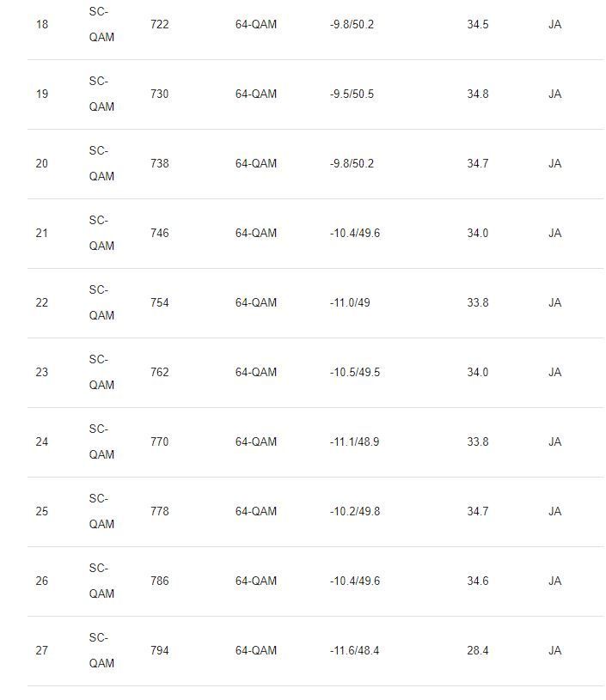Click frequency value 722

160,24
